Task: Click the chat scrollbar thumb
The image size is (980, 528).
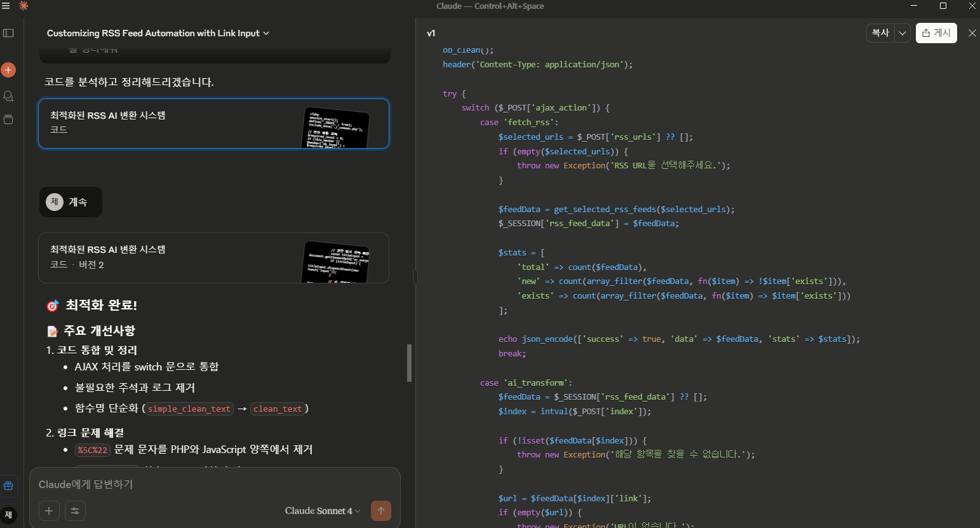Action: pyautogui.click(x=409, y=363)
